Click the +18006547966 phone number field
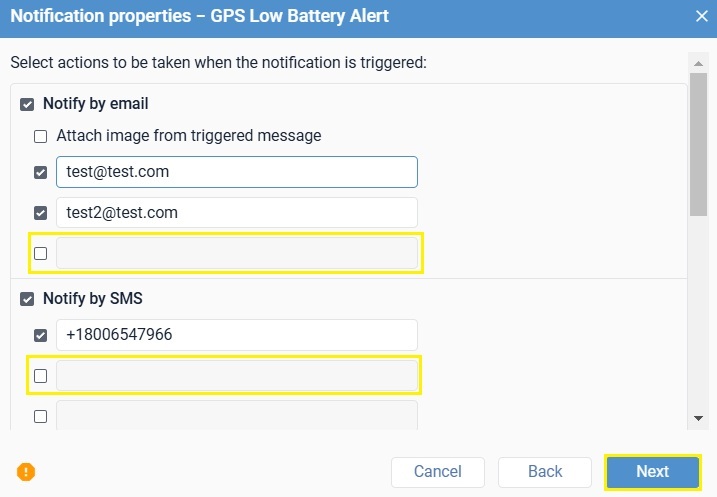 pos(237,335)
